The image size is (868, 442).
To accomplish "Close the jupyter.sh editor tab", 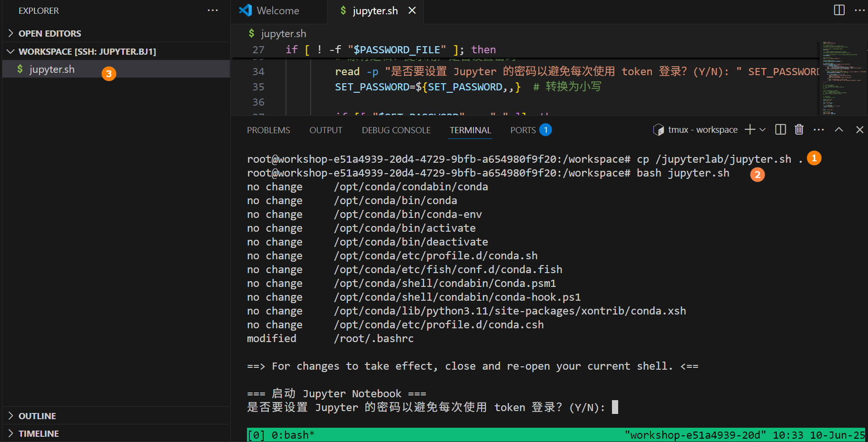I will tap(412, 10).
